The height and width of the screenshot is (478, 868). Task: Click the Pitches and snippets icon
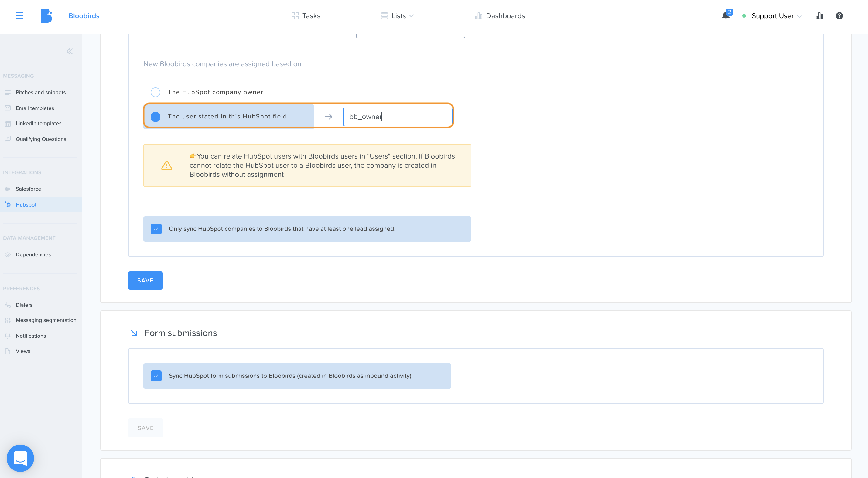[7, 92]
